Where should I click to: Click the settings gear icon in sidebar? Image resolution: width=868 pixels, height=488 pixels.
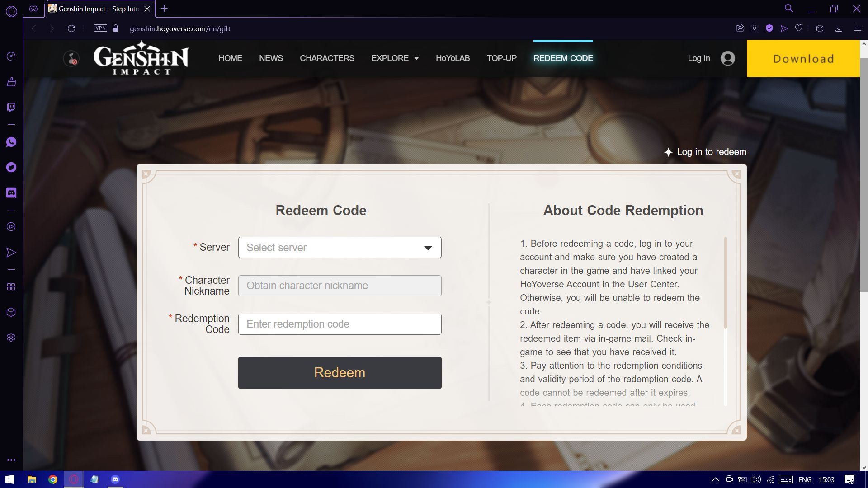click(11, 337)
